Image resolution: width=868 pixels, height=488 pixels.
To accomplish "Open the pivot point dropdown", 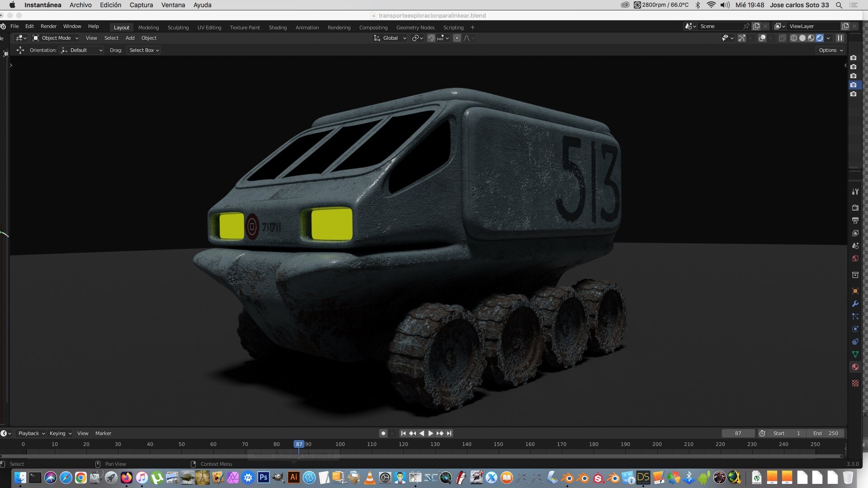I will coord(417,38).
